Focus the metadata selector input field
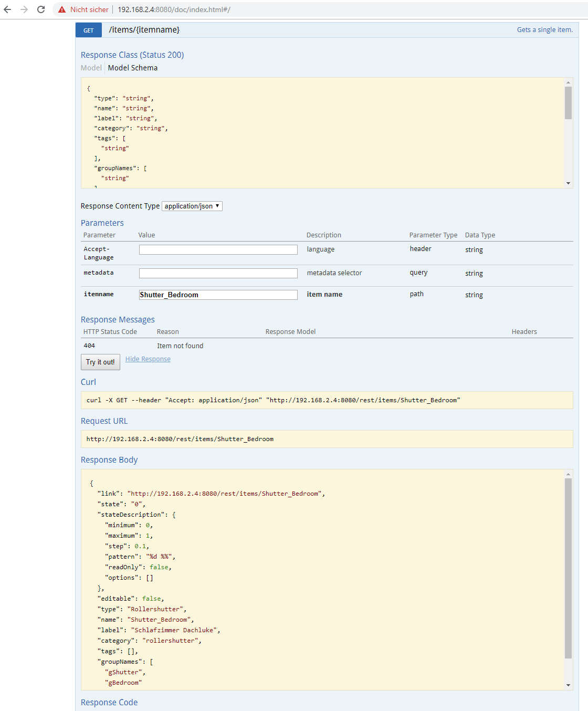 [218, 274]
